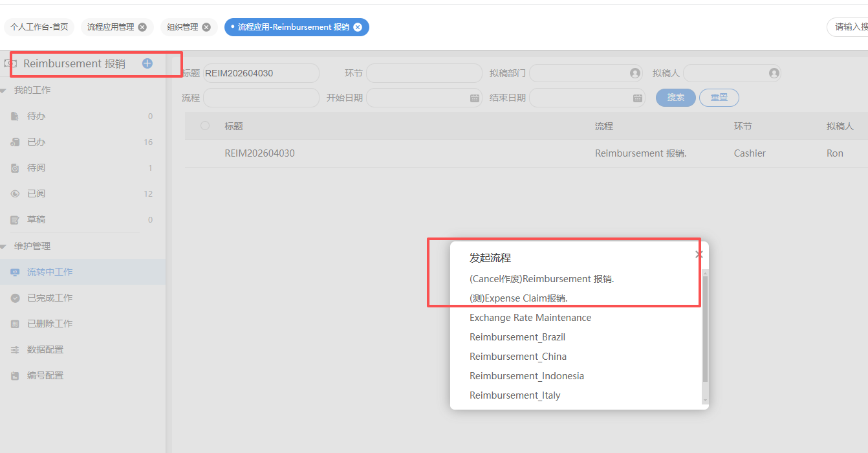Click the 流程 input field
Screen dimensions: 868x453
(x=261, y=98)
